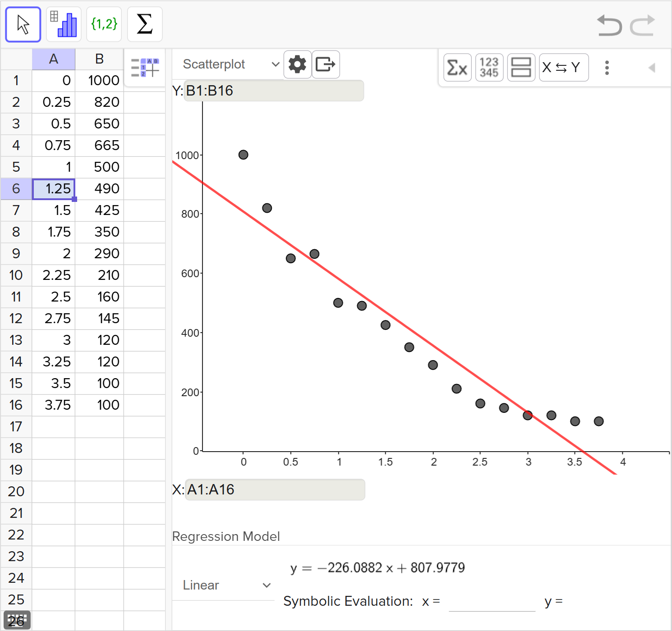
Task: Select cell containing 145
Action: [99, 319]
